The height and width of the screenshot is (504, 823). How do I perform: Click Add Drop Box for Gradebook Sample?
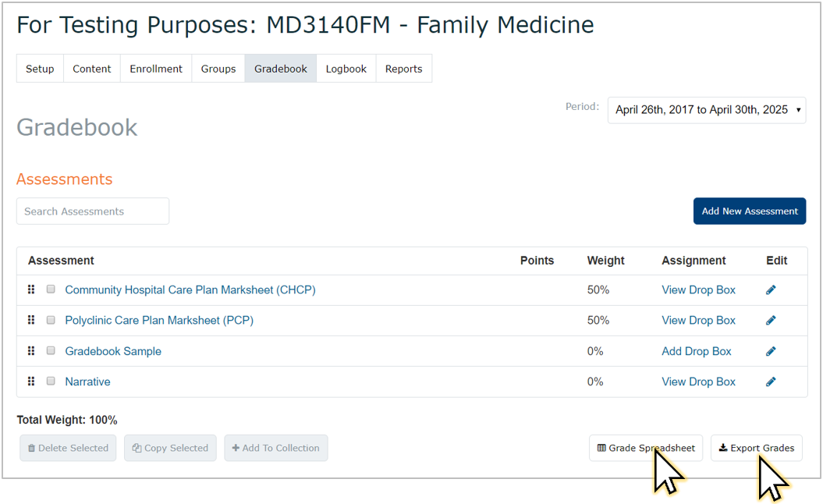[696, 351]
